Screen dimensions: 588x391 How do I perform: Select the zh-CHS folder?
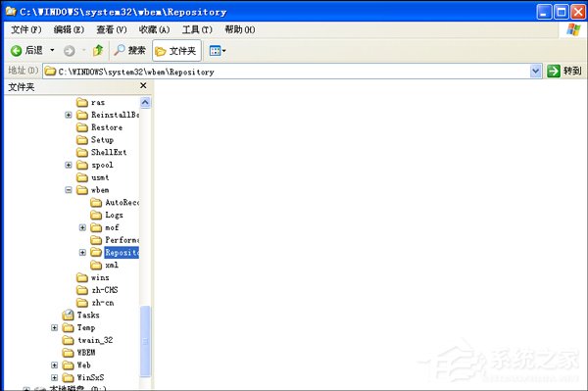point(97,290)
